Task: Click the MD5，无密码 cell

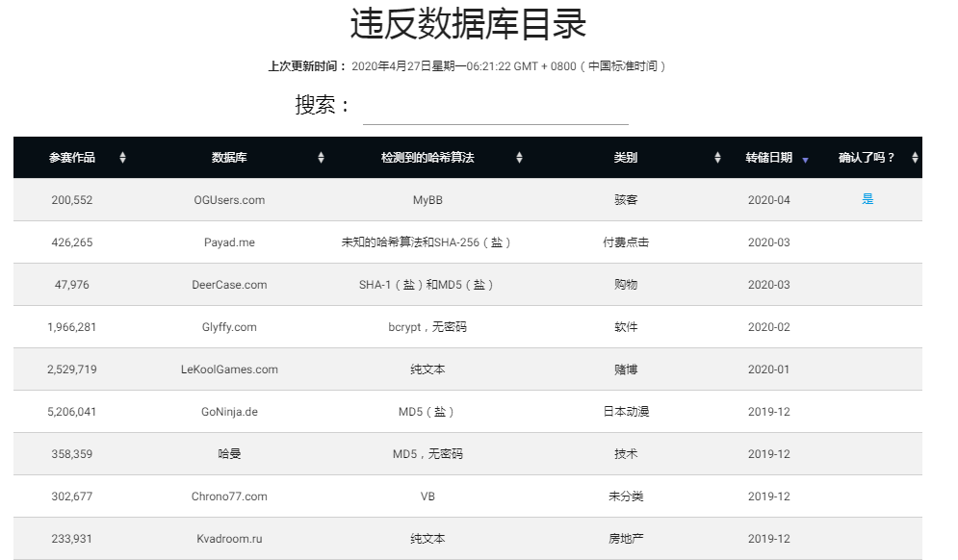Action: (x=427, y=454)
